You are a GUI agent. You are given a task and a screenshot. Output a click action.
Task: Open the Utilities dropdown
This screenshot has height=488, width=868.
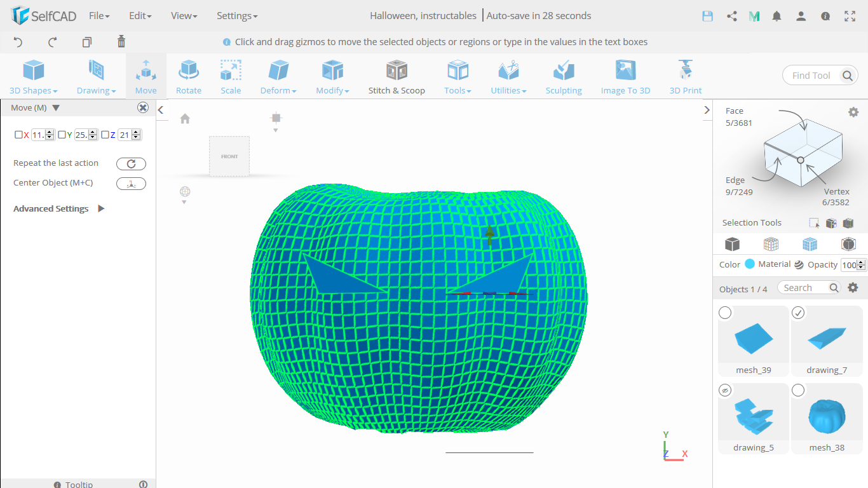(508, 76)
